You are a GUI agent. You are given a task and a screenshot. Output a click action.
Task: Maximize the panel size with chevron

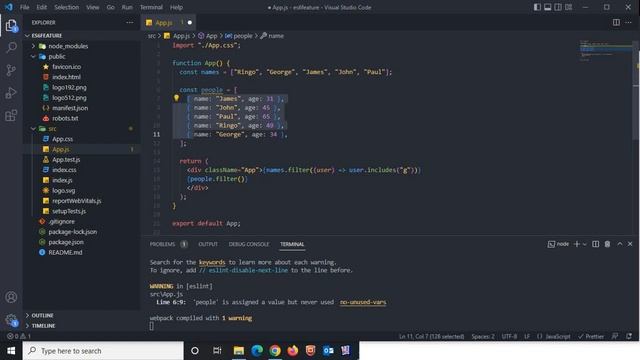click(x=620, y=244)
